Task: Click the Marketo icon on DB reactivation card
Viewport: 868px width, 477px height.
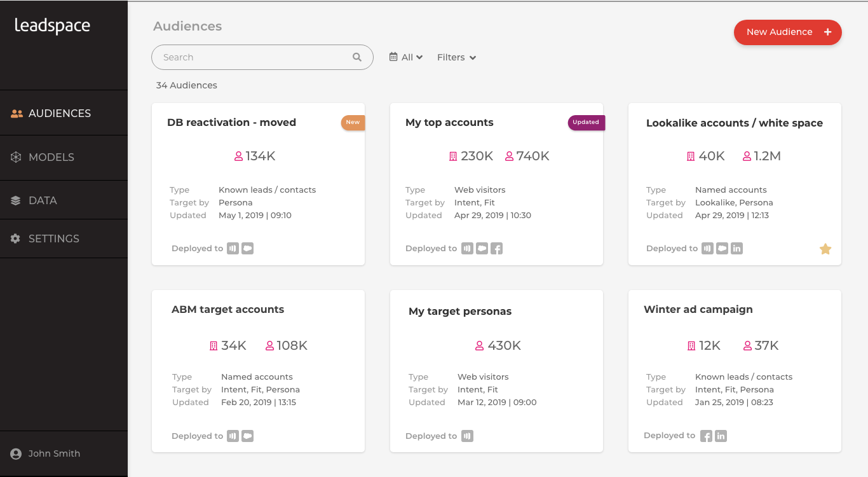Action: (233, 249)
